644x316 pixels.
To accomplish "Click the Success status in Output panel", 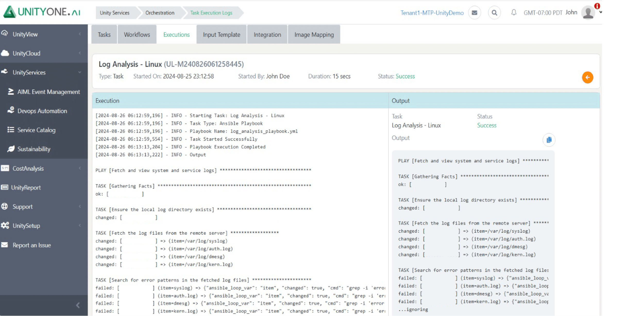I will pyautogui.click(x=487, y=125).
